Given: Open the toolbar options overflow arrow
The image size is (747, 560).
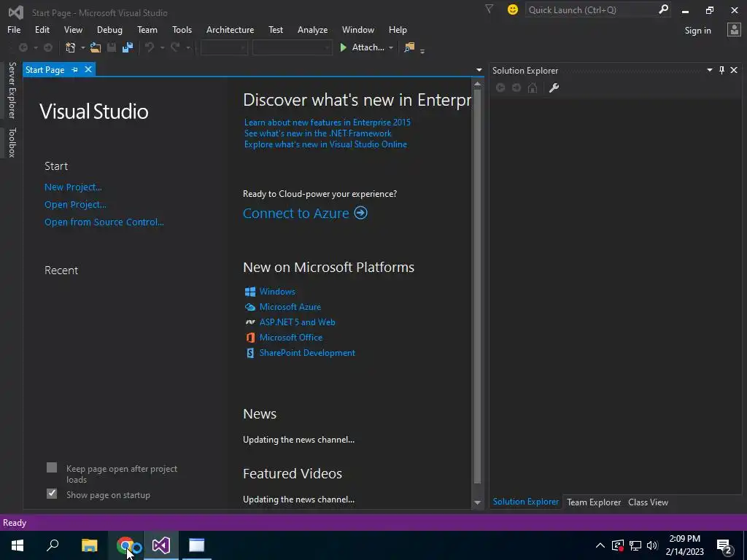Looking at the screenshot, I should pos(422,50).
